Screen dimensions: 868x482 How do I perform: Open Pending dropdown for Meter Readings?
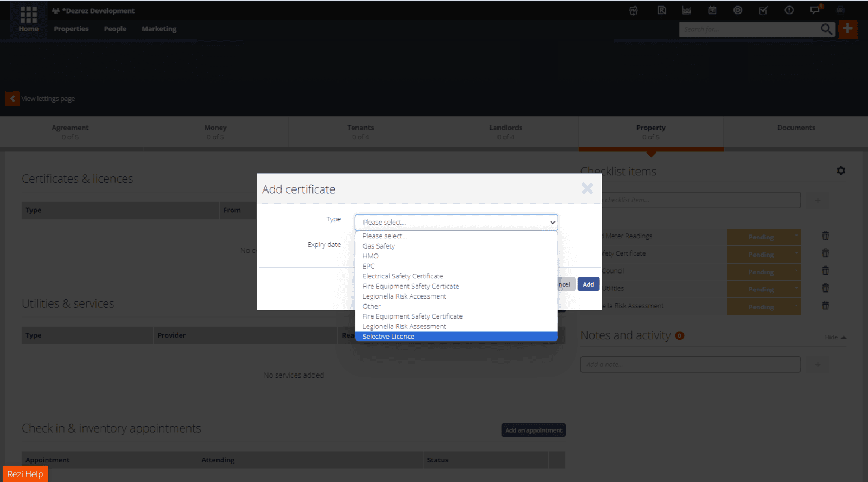[x=764, y=237]
